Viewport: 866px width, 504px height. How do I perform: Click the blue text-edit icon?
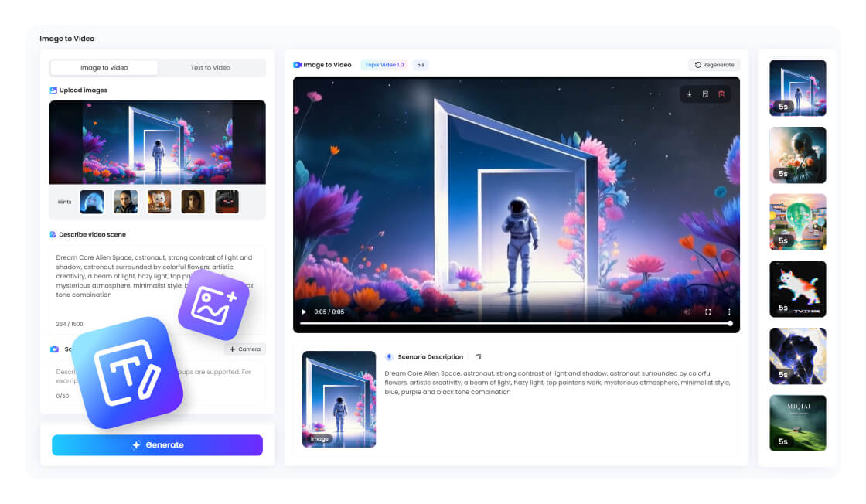[x=128, y=373]
